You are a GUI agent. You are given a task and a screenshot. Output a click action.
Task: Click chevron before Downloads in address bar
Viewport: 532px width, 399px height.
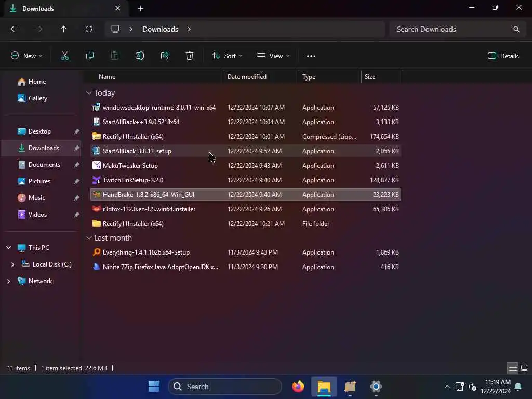tap(130, 29)
